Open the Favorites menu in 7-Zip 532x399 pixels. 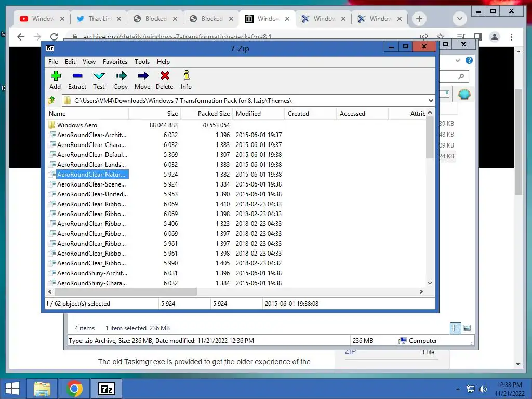pos(115,62)
